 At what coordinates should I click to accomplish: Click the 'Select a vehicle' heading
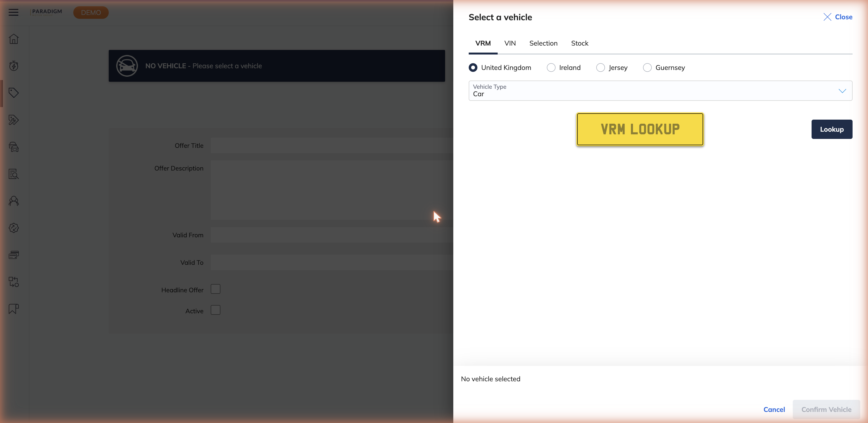500,17
